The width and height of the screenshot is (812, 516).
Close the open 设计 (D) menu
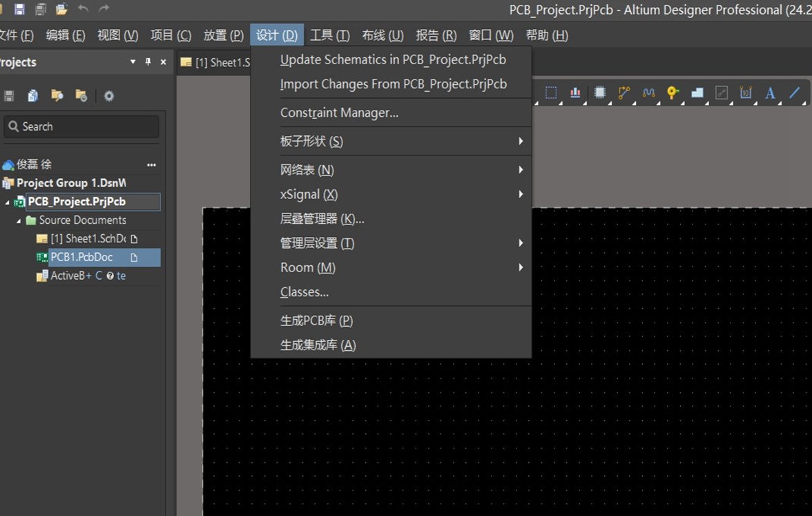(x=276, y=35)
